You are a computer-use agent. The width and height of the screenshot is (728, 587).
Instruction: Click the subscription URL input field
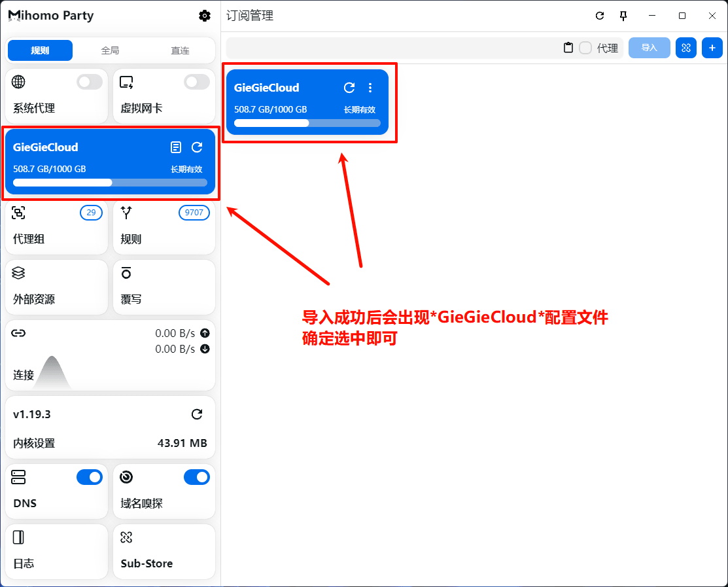click(394, 48)
